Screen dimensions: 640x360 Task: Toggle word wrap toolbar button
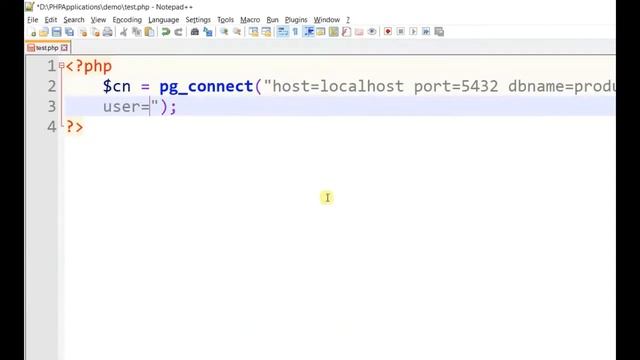click(282, 32)
